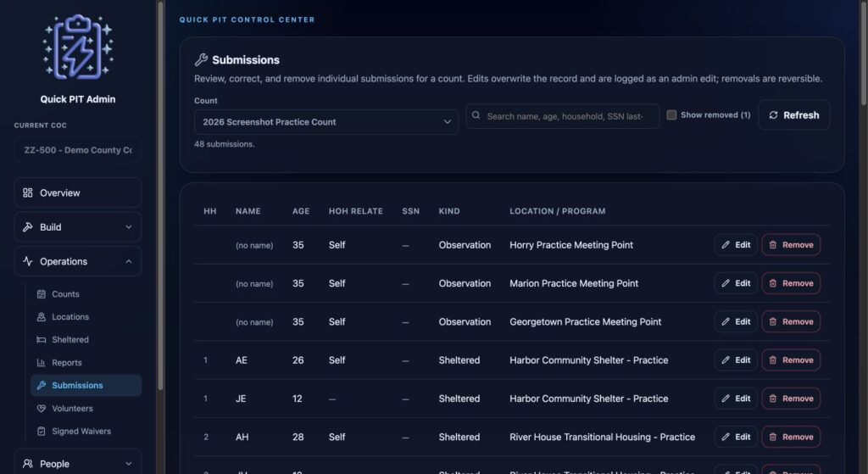868x474 pixels.
Task: Click age value 26 in AE row
Action: (x=298, y=360)
